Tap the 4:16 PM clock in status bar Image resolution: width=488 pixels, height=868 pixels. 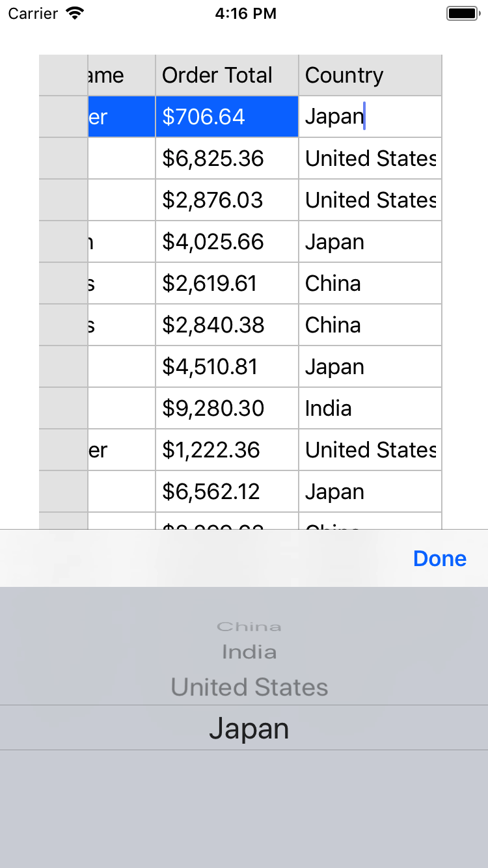245,14
